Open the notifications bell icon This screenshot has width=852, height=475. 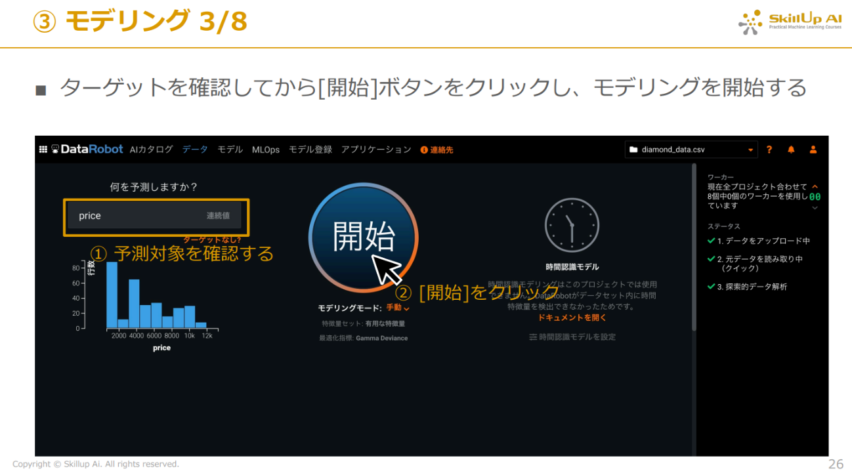(791, 149)
